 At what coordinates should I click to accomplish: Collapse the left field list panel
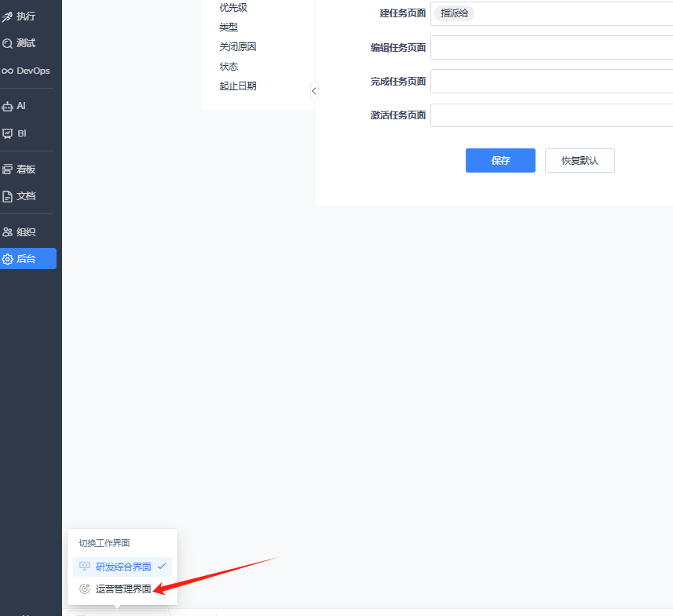314,91
